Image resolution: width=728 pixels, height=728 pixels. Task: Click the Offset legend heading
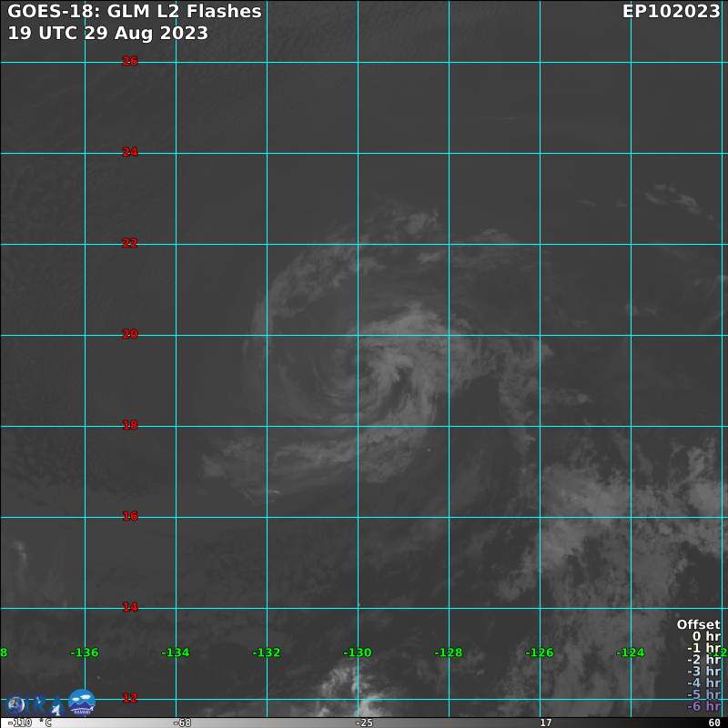point(697,624)
